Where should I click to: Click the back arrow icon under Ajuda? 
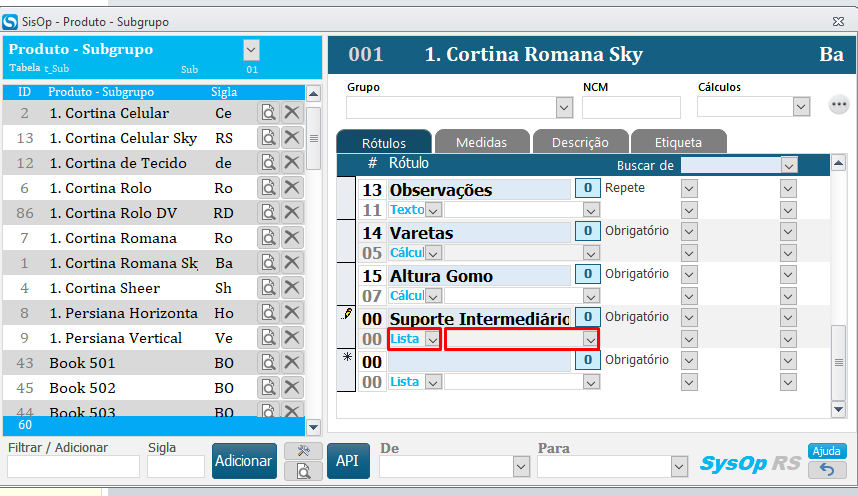click(x=827, y=469)
